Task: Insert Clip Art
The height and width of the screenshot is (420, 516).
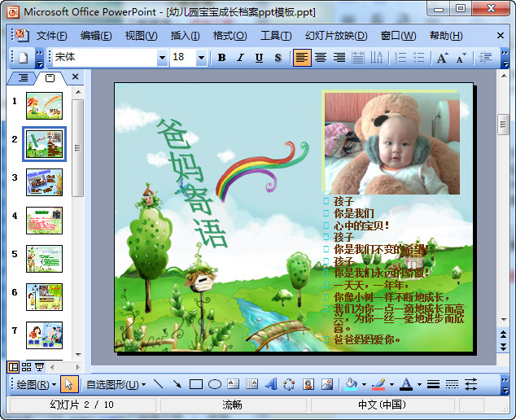Action: click(308, 384)
